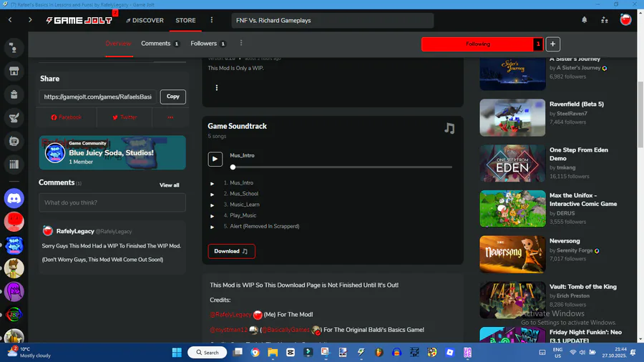Switch to the Discover tab

pos(145,20)
